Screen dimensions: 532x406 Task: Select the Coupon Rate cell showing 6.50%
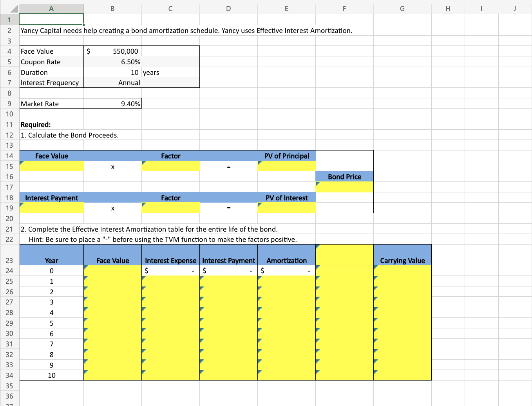(x=112, y=62)
